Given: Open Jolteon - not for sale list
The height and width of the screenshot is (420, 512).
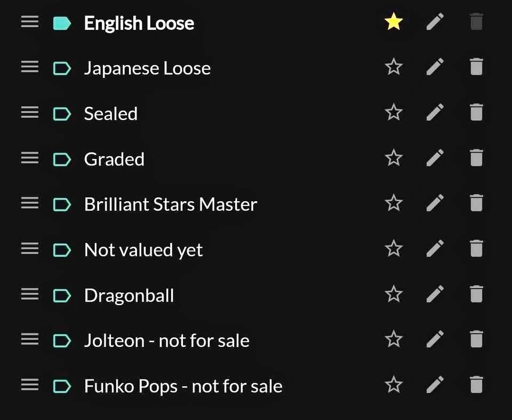Looking at the screenshot, I should click(x=166, y=340).
